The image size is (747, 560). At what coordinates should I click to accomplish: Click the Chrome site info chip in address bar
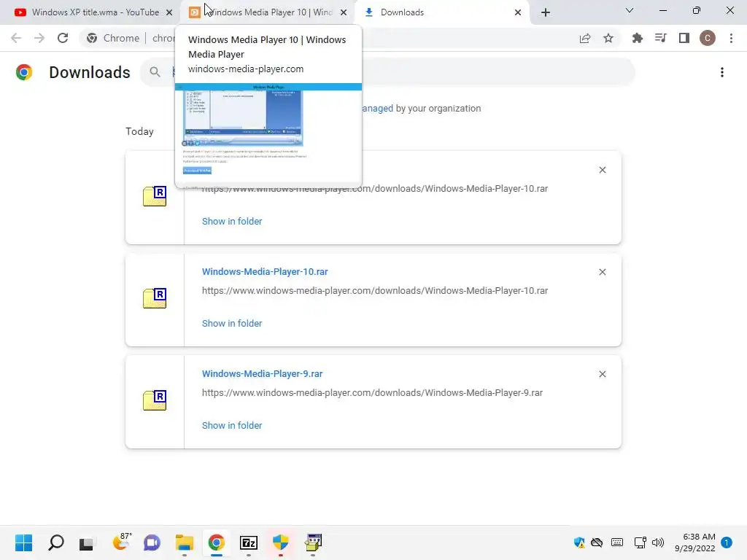(113, 38)
